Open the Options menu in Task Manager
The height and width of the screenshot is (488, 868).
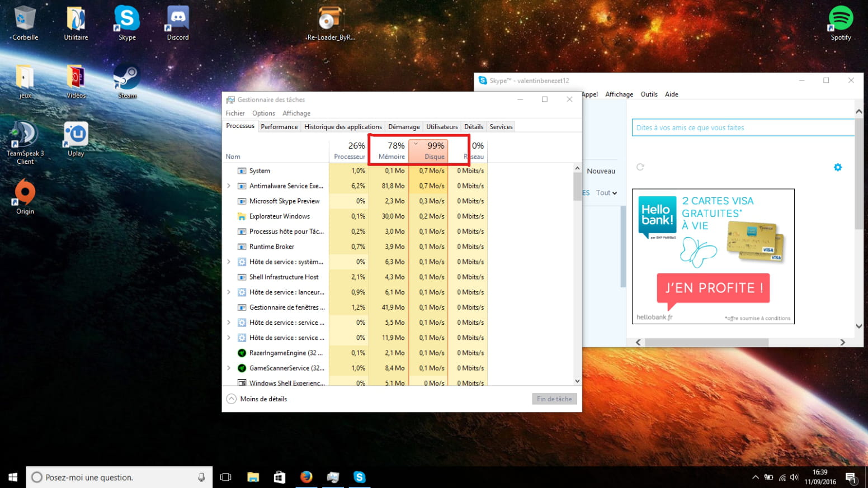click(x=263, y=113)
